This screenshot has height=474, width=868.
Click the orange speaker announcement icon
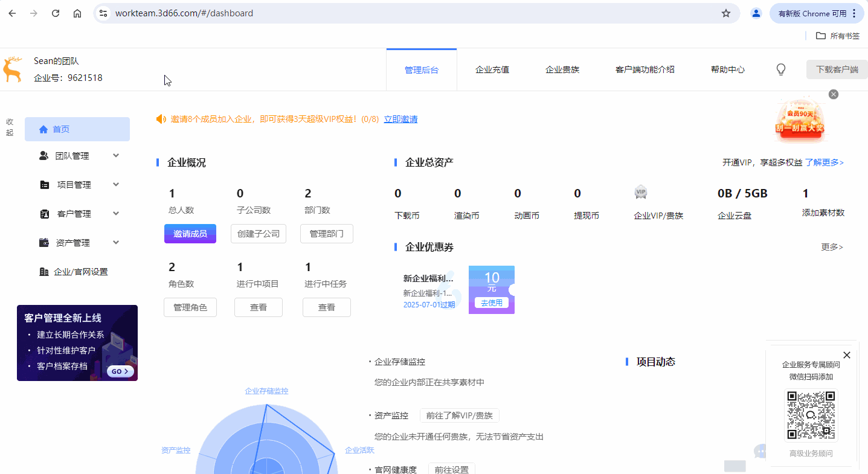coord(161,119)
